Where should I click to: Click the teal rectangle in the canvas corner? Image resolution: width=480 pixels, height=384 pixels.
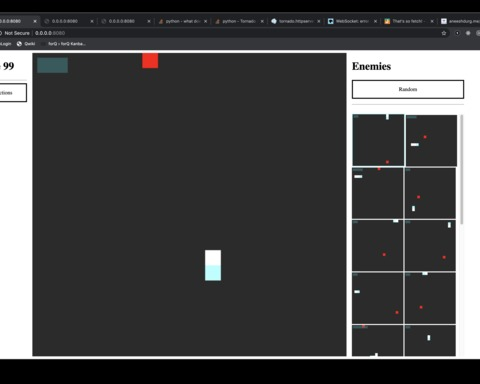click(x=52, y=65)
